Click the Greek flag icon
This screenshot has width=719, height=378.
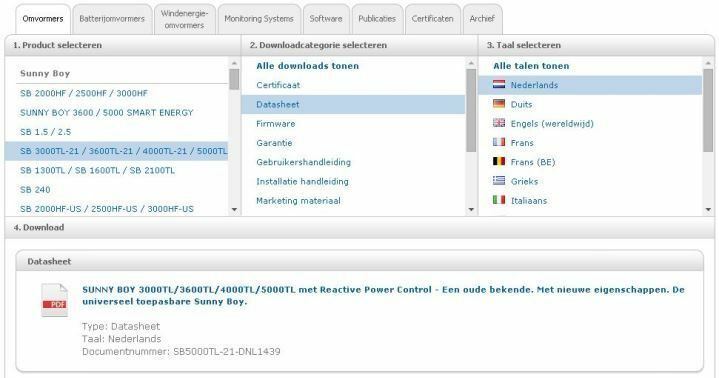[x=499, y=181]
